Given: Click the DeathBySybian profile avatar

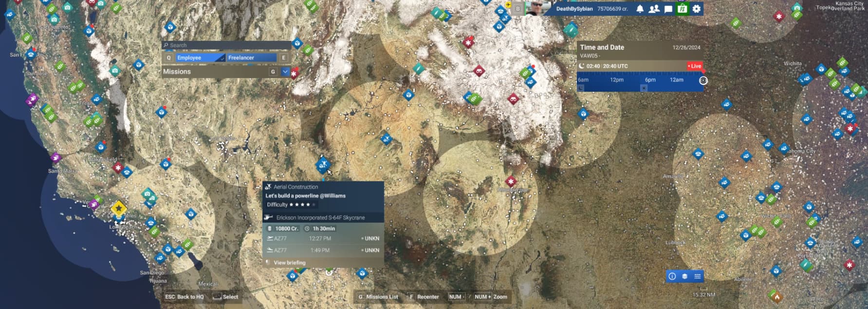Looking at the screenshot, I should 538,8.
